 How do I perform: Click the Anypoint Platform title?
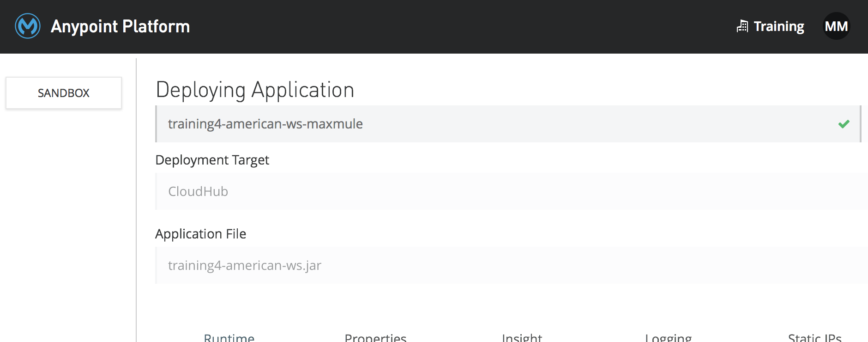coord(120,26)
